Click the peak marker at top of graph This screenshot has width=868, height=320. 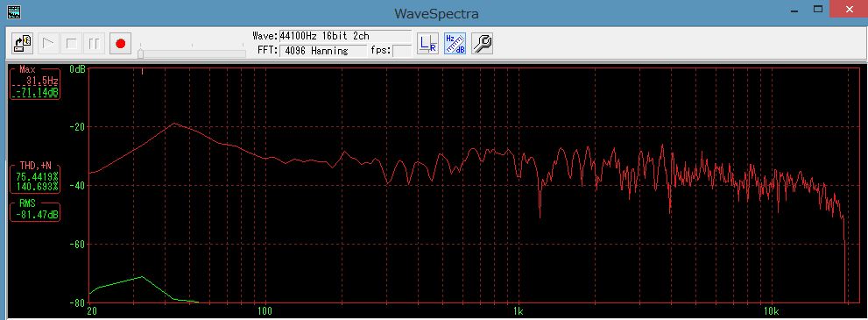coord(142,71)
